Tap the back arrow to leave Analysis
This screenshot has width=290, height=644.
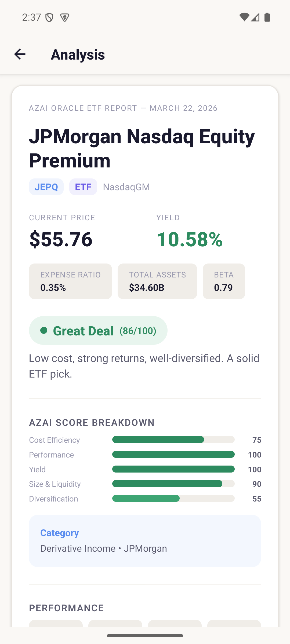tap(20, 54)
